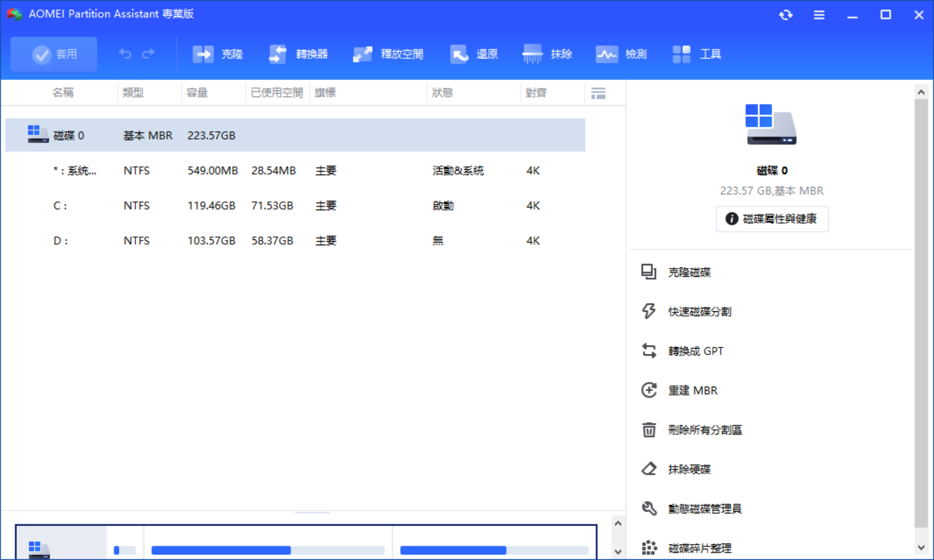Viewport: 934px width, 560px height.
Task: Click 223.57GB capacity cell of 磁碟 0
Action: coord(211,135)
